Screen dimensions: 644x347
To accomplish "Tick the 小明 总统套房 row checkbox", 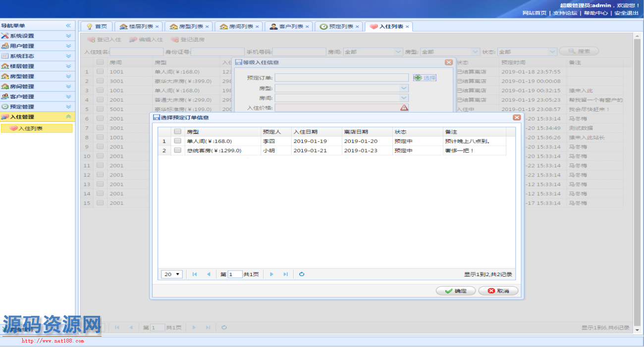I will coord(177,151).
